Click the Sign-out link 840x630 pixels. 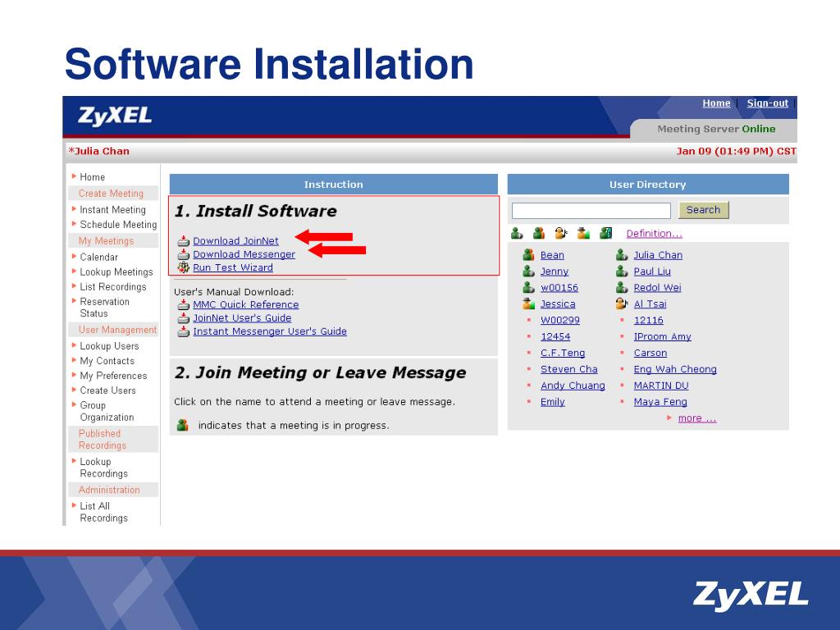pos(767,103)
